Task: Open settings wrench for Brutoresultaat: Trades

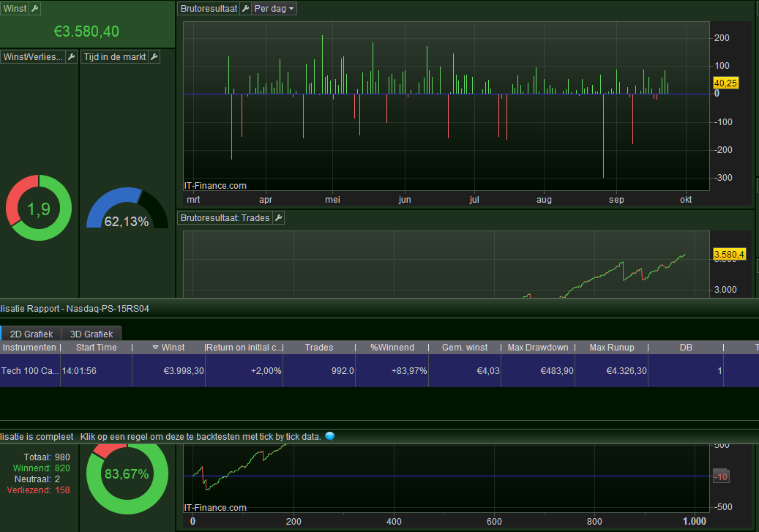Action: (278, 218)
